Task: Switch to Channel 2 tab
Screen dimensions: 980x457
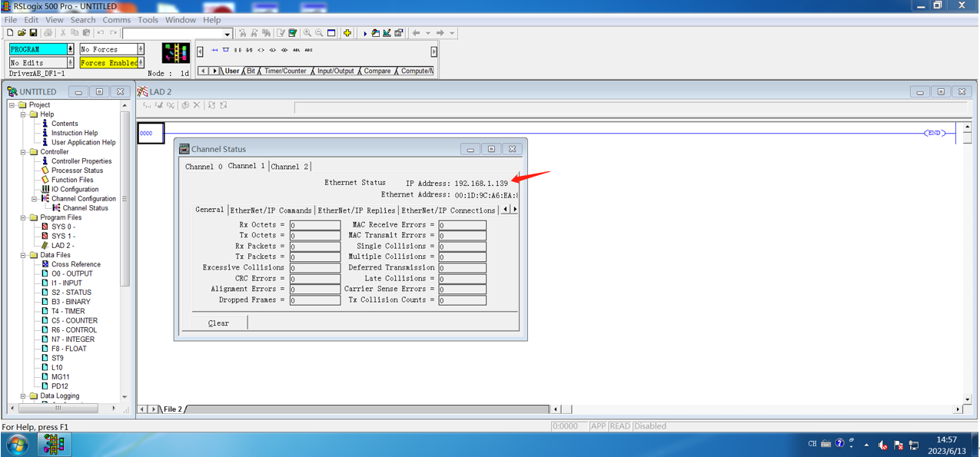Action: coord(290,166)
